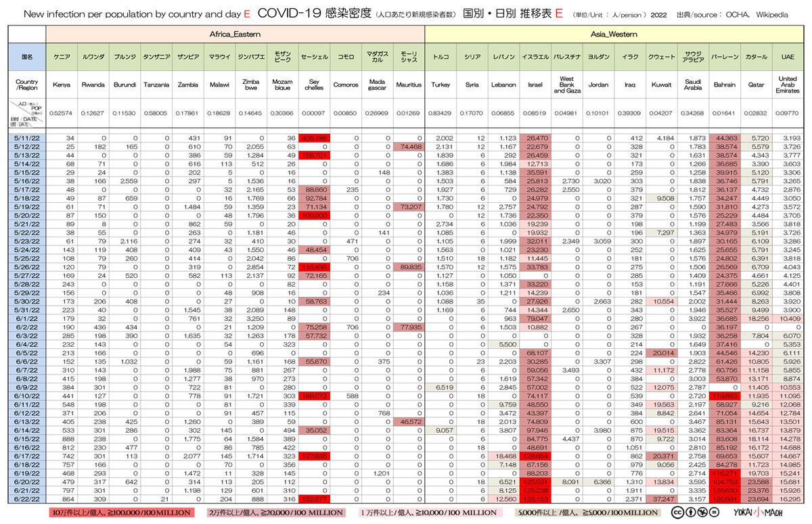Image resolution: width=812 pixels, height=524 pixels.
Task: Click the Japanese イスラエル header cell
Action: [x=535, y=58]
